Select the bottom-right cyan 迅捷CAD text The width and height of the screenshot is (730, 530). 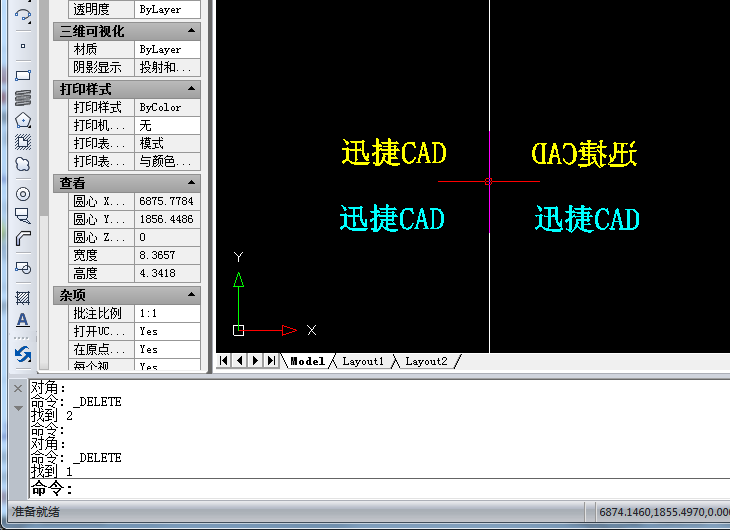click(x=587, y=218)
